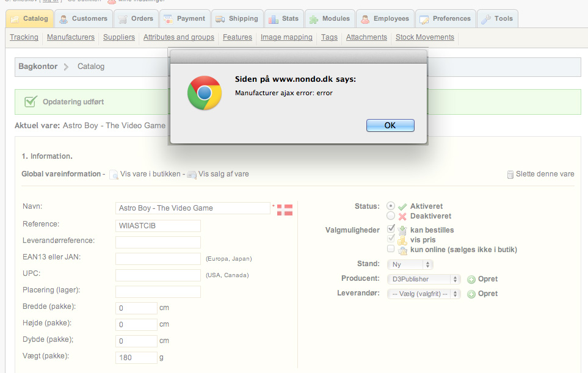The height and width of the screenshot is (373, 588).
Task: Open the Catalog tab
Action: [x=30, y=19]
